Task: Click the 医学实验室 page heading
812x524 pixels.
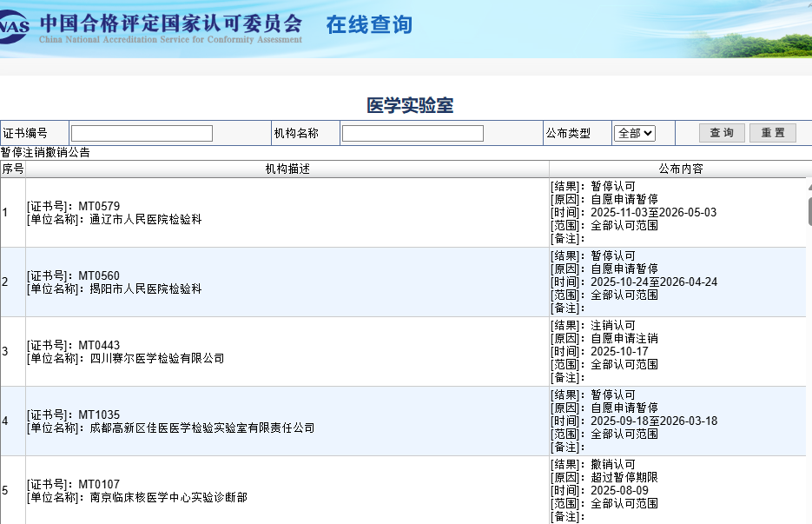Action: point(410,105)
